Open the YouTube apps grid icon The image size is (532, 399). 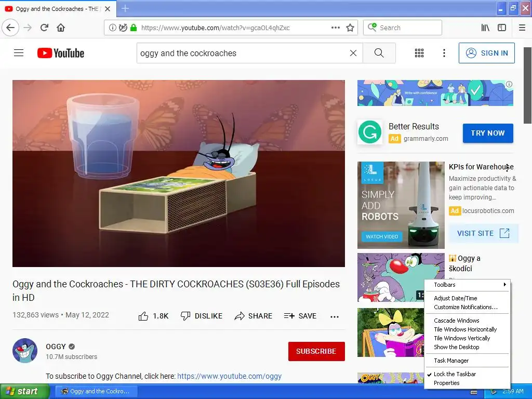[x=419, y=53]
